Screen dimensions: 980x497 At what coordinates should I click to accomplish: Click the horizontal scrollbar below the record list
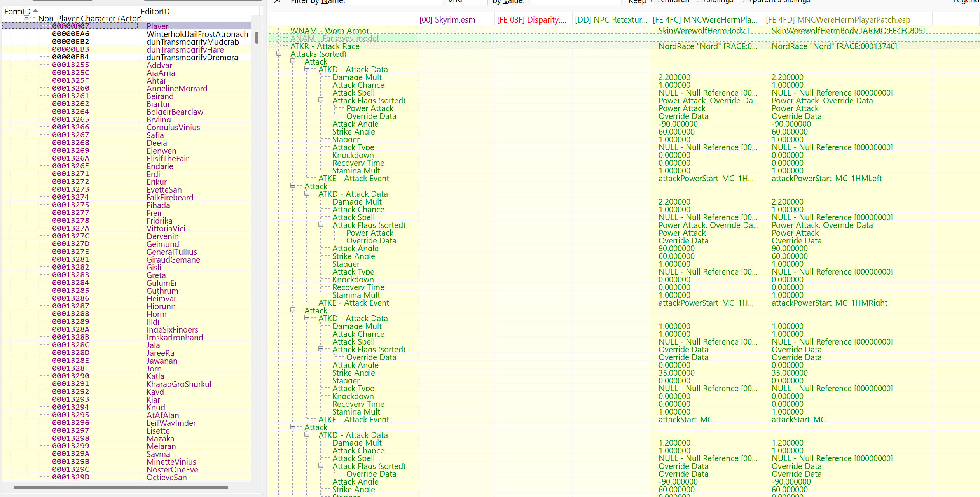tap(121, 487)
